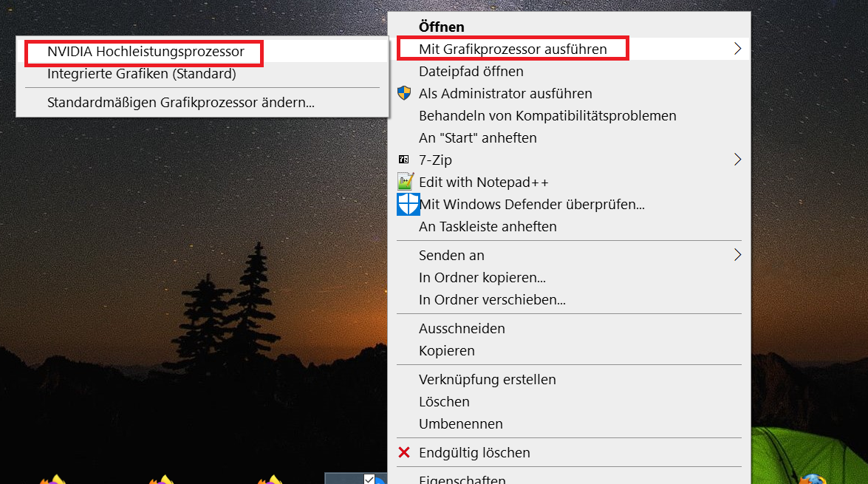Select 'Umbenennen' menu entry
The height and width of the screenshot is (484, 868).
(x=569, y=423)
